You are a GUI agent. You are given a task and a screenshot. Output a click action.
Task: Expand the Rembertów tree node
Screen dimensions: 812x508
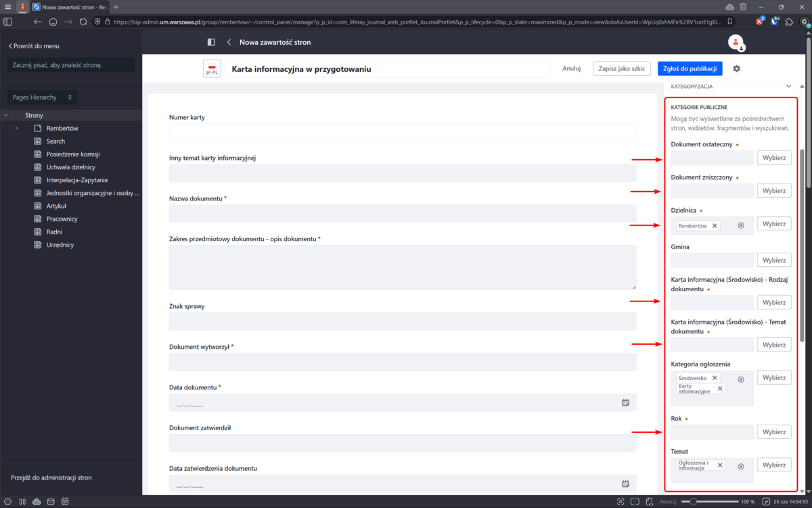tap(16, 129)
